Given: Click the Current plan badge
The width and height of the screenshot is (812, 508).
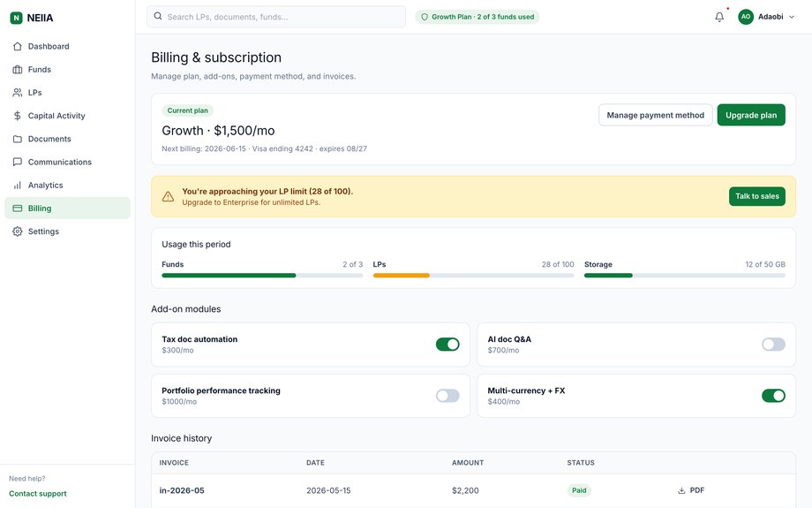Looking at the screenshot, I should (187, 110).
